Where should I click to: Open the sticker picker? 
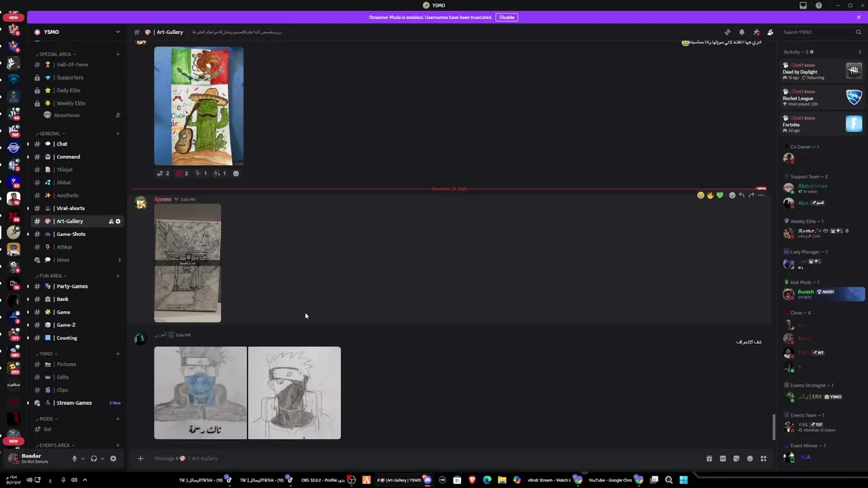(x=736, y=459)
